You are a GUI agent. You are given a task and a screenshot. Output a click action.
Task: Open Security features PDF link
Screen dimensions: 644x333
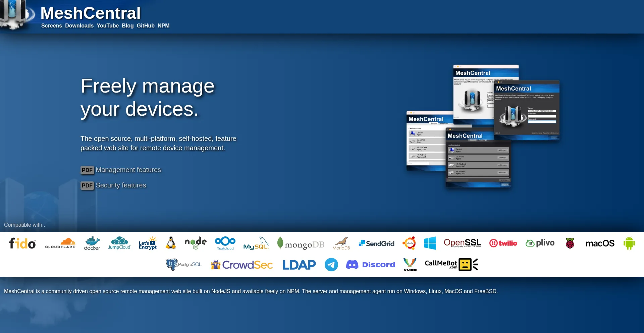pyautogui.click(x=113, y=185)
